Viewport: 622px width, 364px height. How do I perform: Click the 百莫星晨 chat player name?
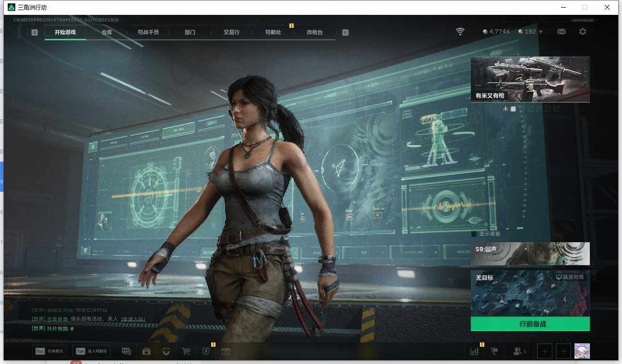click(x=57, y=319)
